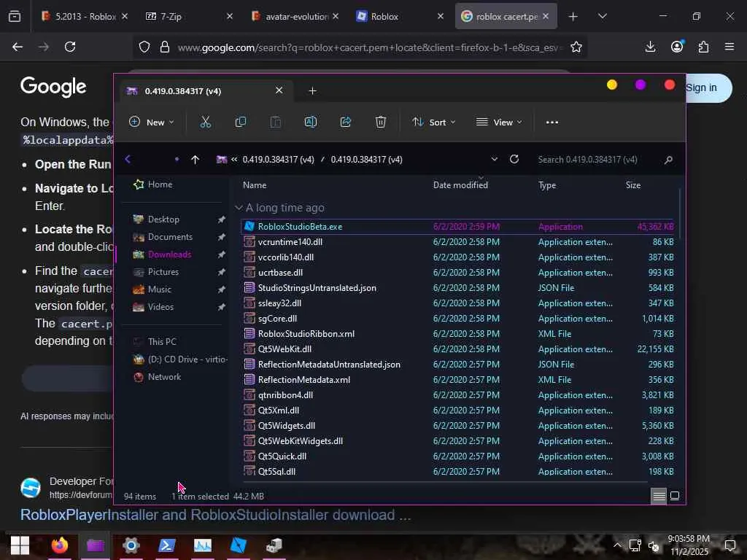
Task: Open RobloxPlayerInstaller search result link
Action: click(215, 515)
